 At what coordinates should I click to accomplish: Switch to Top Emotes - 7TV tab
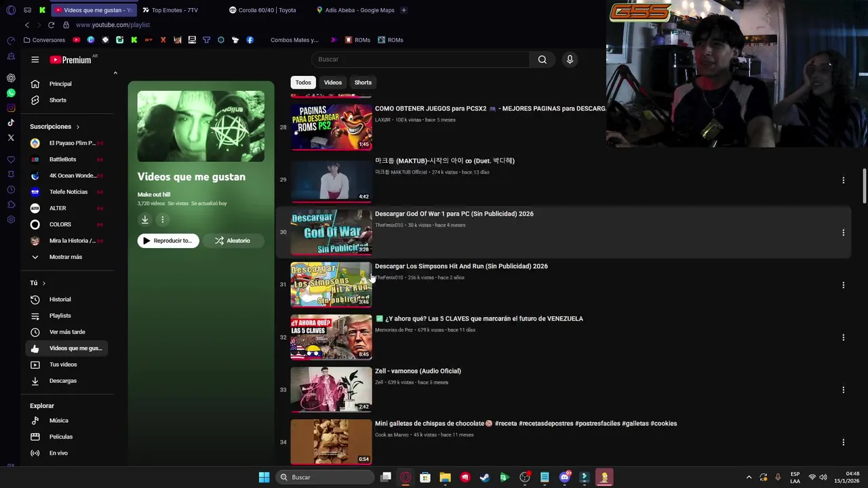click(175, 10)
